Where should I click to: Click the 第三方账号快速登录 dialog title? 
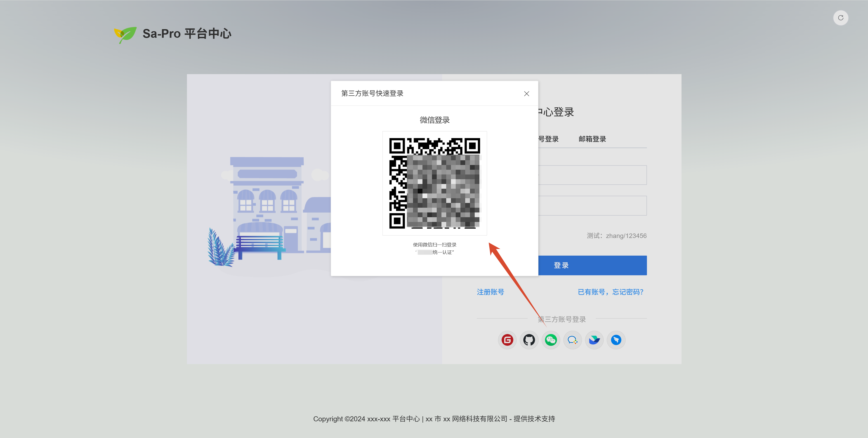[372, 93]
